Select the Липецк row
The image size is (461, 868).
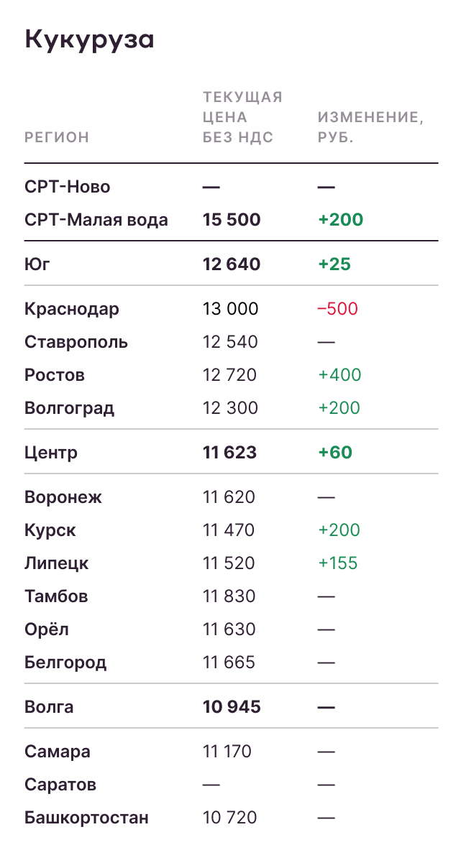tap(231, 563)
